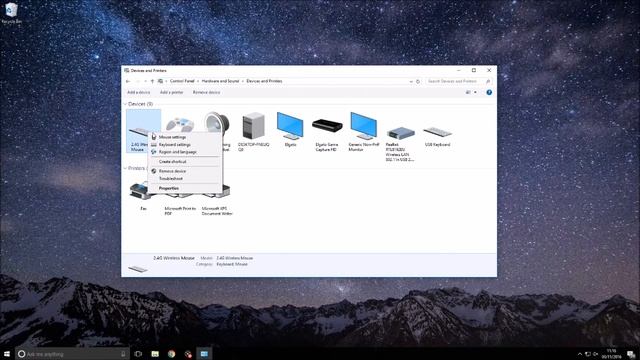
Task: Open Action Center notifications icon
Action: click(x=631, y=353)
